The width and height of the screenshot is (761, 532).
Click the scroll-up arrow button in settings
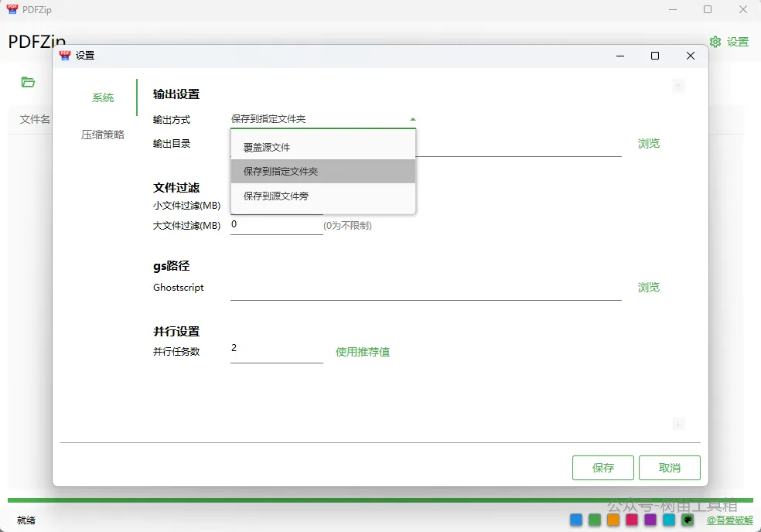click(x=678, y=86)
